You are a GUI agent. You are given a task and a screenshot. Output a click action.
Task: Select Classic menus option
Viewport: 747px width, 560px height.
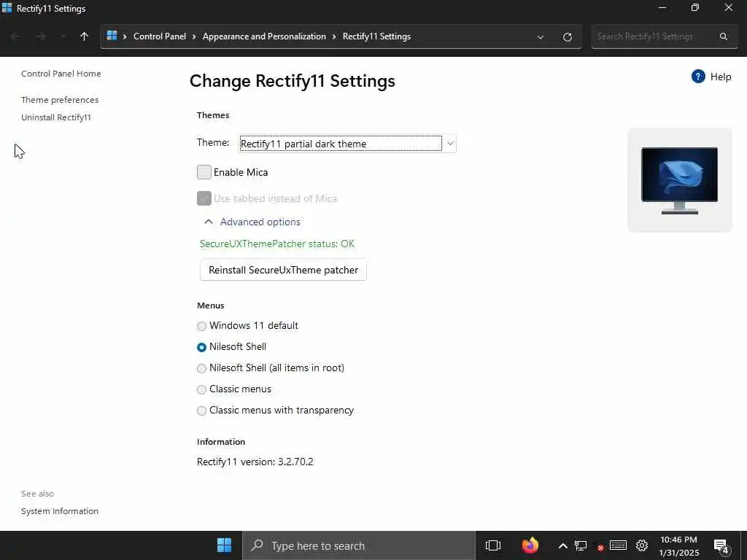coord(201,389)
